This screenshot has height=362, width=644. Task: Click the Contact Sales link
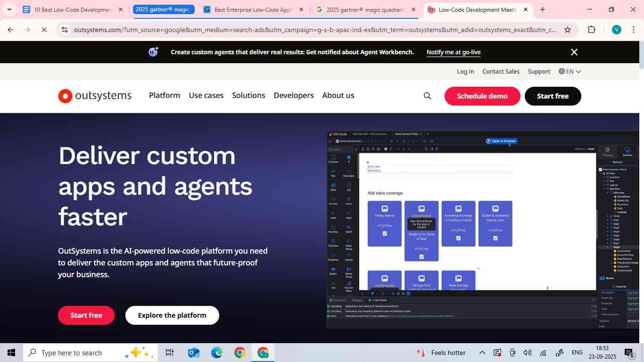click(501, 71)
